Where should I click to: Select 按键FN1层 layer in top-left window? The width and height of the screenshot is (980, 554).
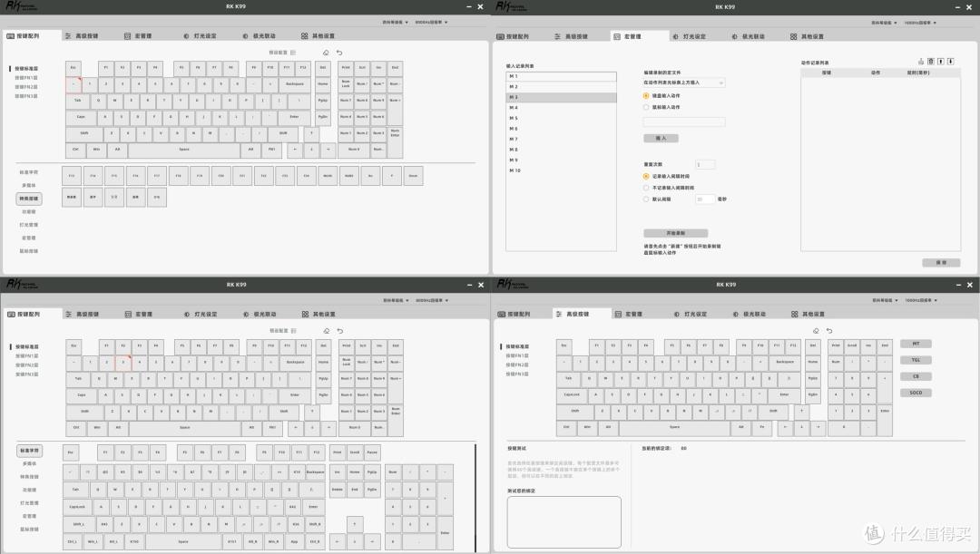coord(26,77)
